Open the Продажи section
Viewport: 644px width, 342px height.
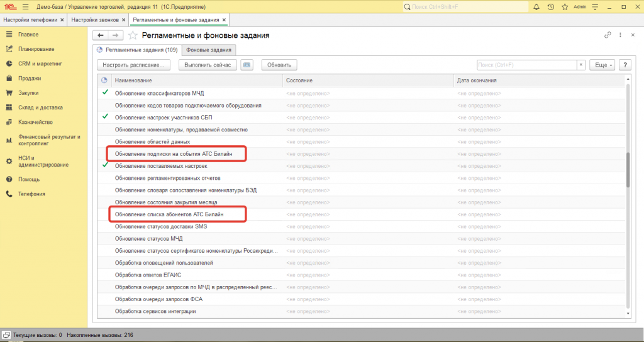coord(30,78)
